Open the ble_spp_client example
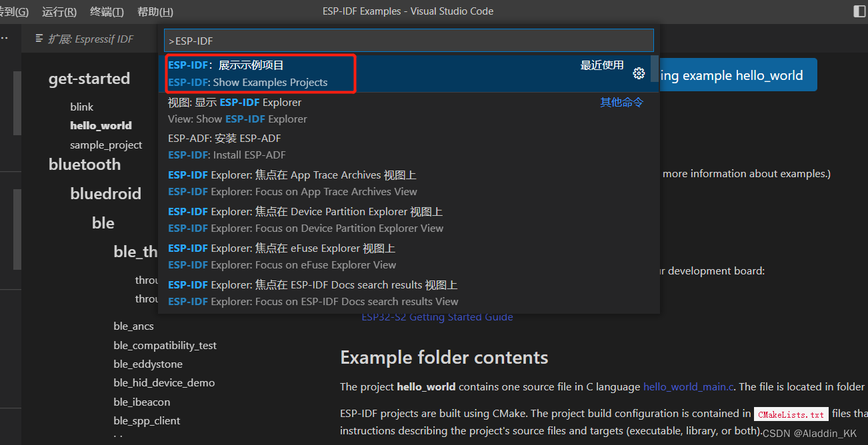This screenshot has width=868, height=445. click(147, 420)
